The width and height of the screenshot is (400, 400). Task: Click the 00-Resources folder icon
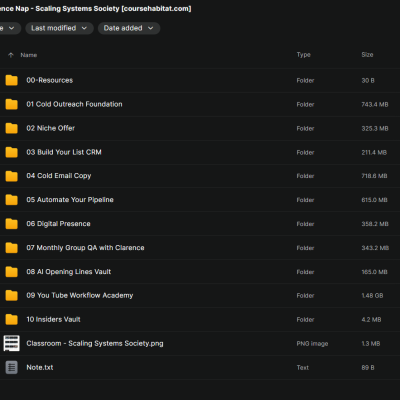click(x=12, y=80)
